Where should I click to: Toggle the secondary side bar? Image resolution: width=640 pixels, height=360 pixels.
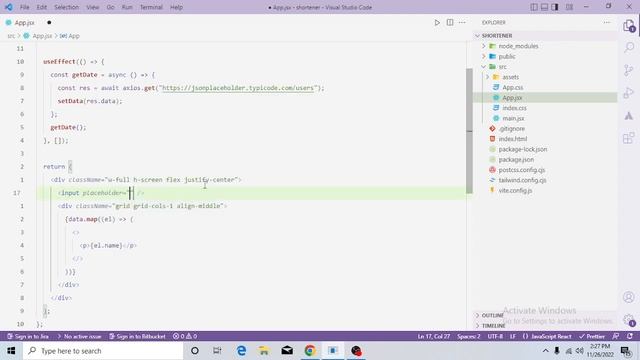(x=555, y=7)
